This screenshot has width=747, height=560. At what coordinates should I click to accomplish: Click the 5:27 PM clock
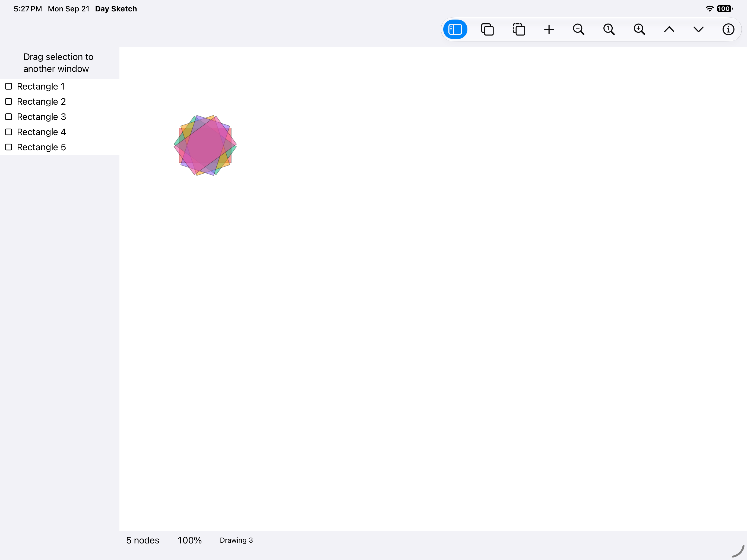(x=28, y=9)
